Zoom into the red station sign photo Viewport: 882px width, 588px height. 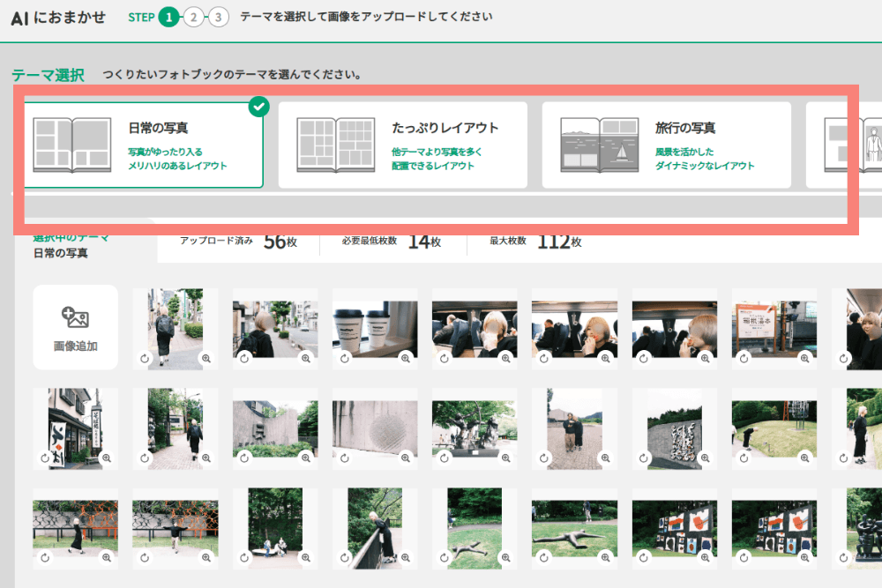[805, 358]
